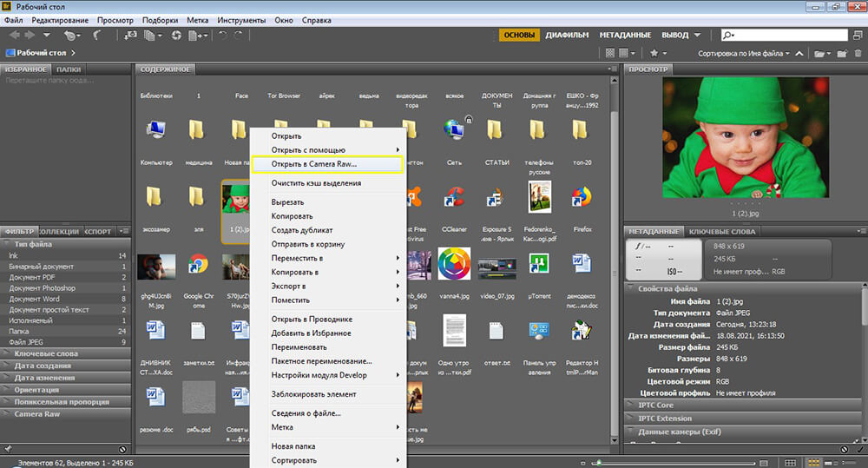
Task: Filter by Документ Word type
Action: [66, 299]
